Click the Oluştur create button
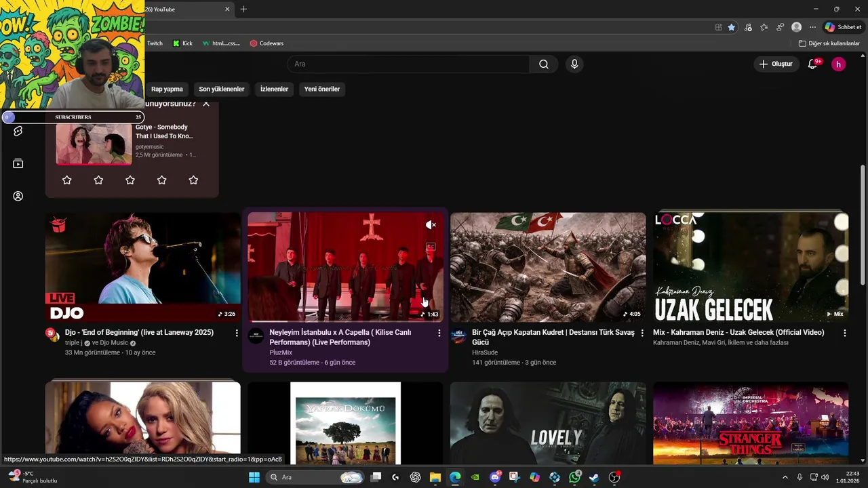The width and height of the screenshot is (868, 488). pos(776,64)
